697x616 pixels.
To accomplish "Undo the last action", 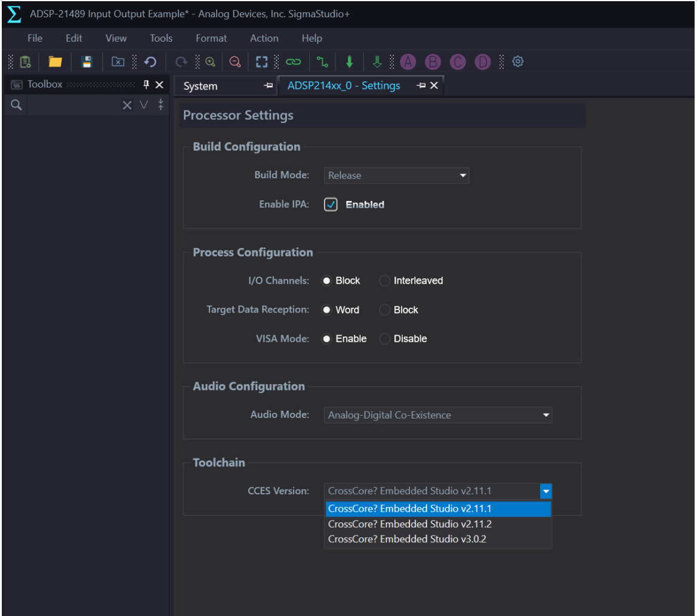I will tap(150, 62).
